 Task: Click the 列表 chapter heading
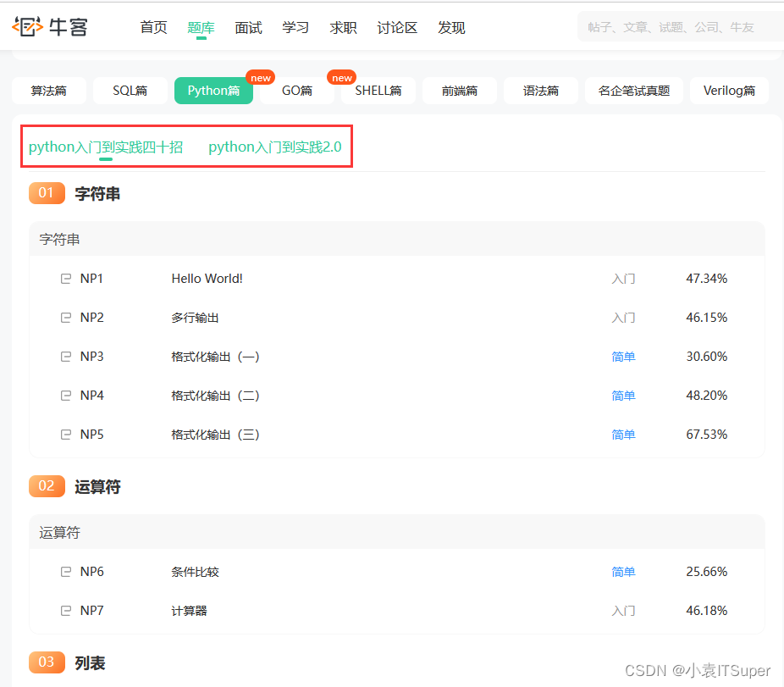tap(90, 663)
